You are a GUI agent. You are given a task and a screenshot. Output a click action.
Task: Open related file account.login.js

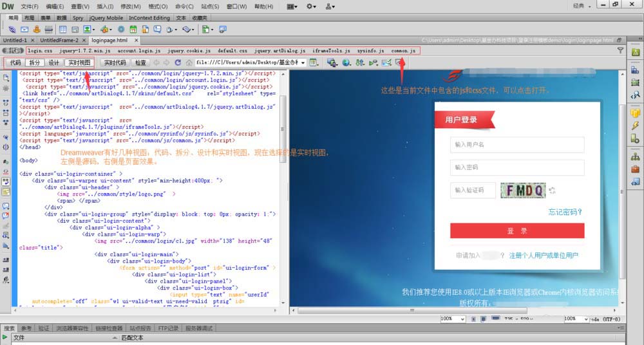(139, 50)
